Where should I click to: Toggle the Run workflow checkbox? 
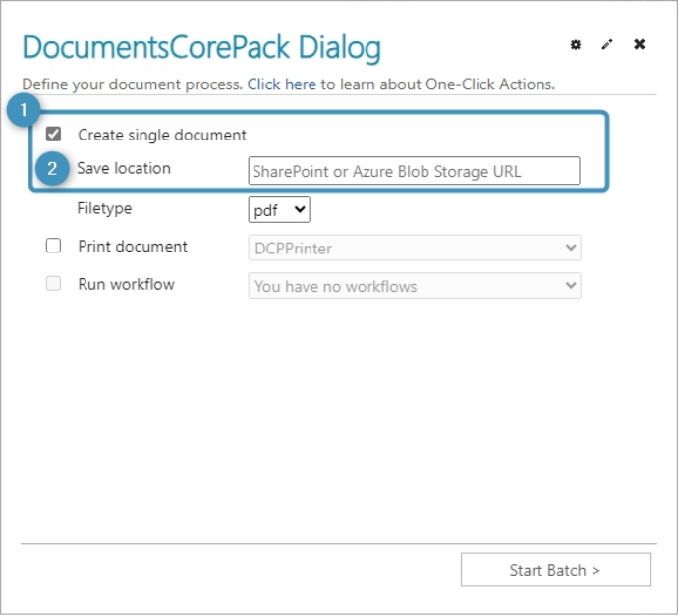point(54,285)
